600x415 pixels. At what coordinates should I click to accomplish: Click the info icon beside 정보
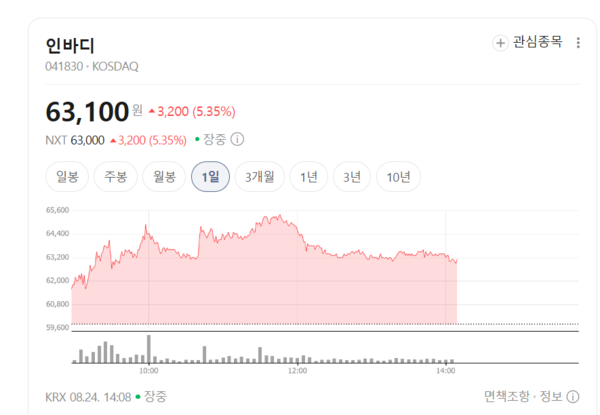(x=572, y=397)
